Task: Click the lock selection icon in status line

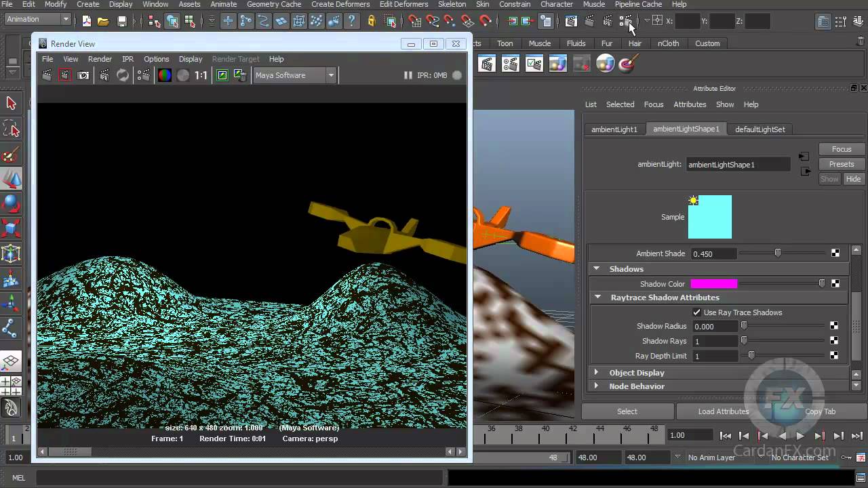Action: click(372, 22)
